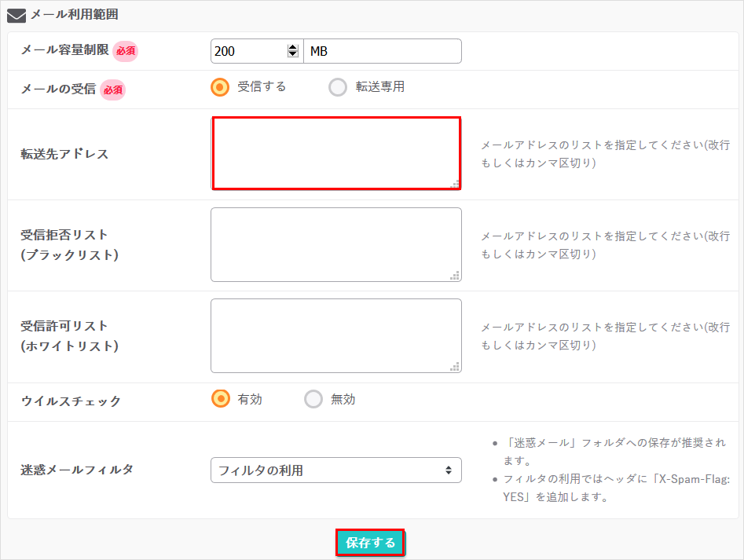This screenshot has height=560, width=744.
Task: Select the 転送専用 radio button
Action: pyautogui.click(x=338, y=89)
